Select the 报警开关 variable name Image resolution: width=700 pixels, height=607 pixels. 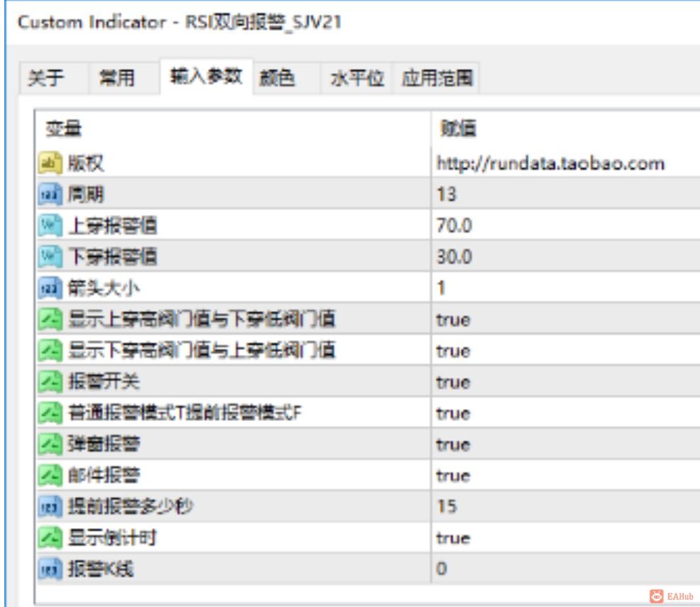click(104, 382)
